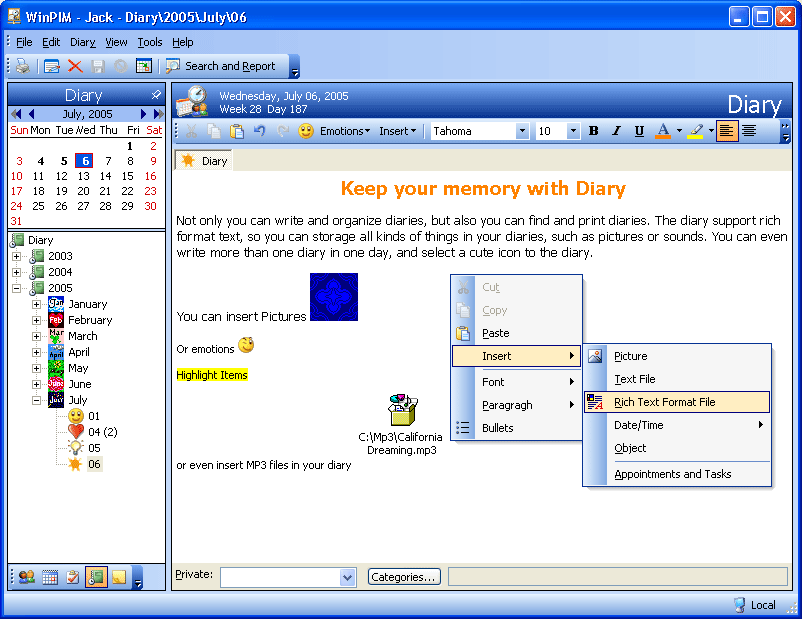Paste using the clipboard toolbar icon

237,131
